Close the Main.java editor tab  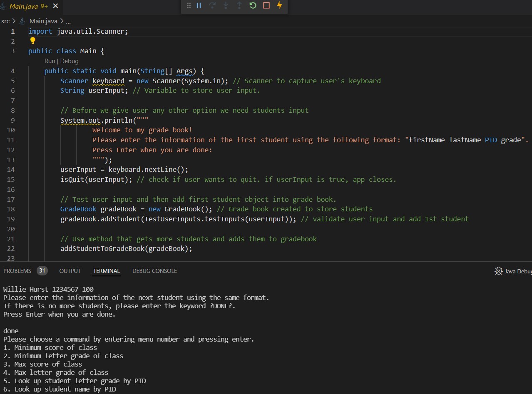pyautogui.click(x=55, y=6)
